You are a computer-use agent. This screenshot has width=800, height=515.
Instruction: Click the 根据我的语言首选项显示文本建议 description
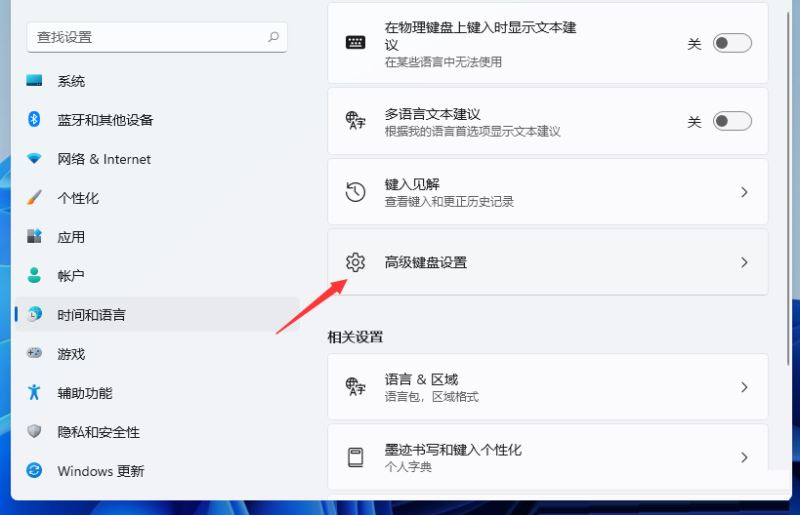472,131
